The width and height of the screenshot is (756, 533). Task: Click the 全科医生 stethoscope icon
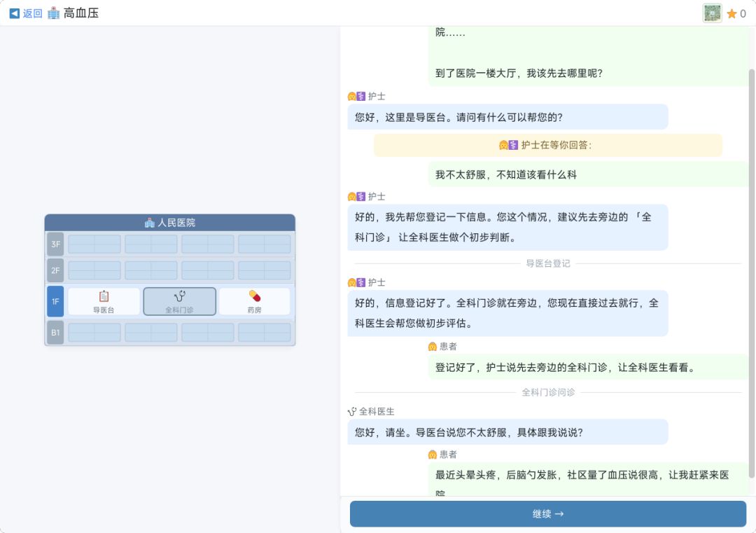352,411
